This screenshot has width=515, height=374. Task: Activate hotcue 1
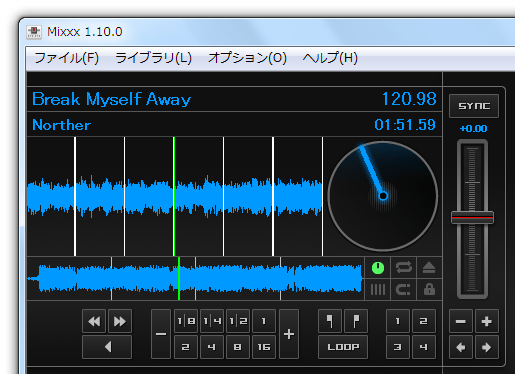point(398,321)
